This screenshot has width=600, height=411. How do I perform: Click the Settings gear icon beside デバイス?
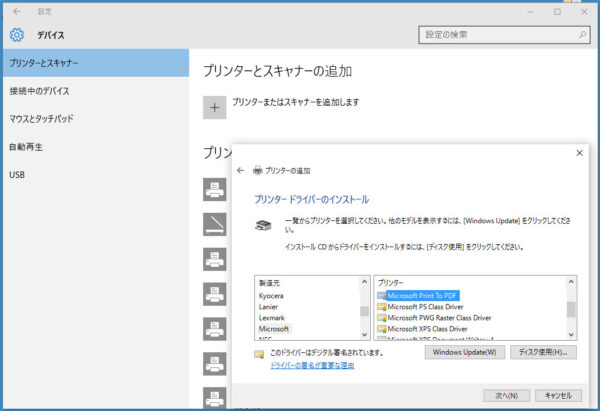(x=16, y=35)
